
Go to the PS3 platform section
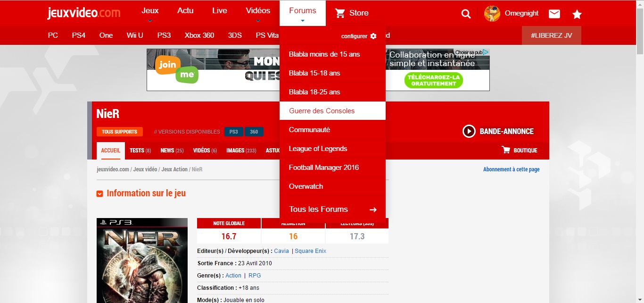[164, 35]
